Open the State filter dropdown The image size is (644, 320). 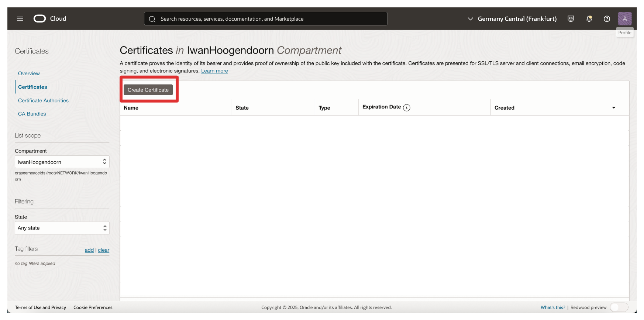62,228
